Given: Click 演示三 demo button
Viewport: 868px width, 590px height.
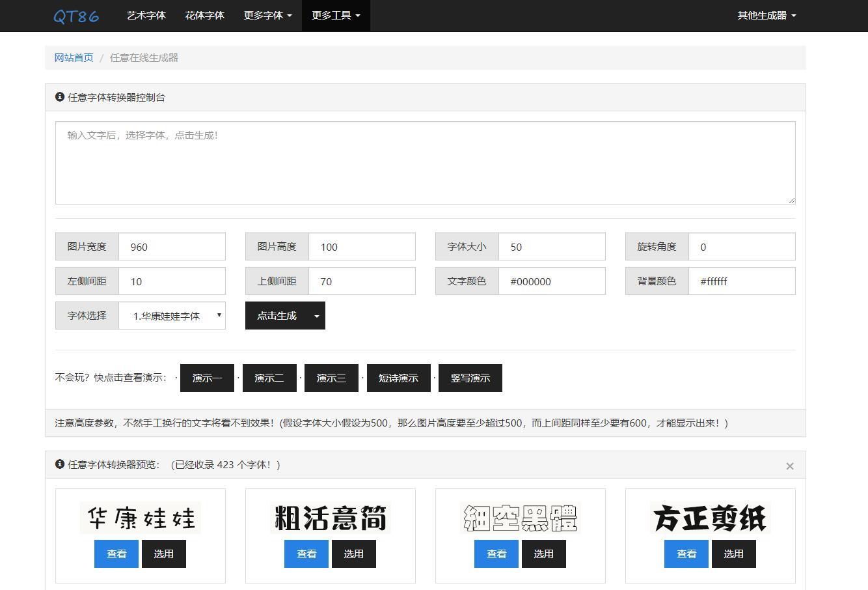Looking at the screenshot, I should pos(331,378).
